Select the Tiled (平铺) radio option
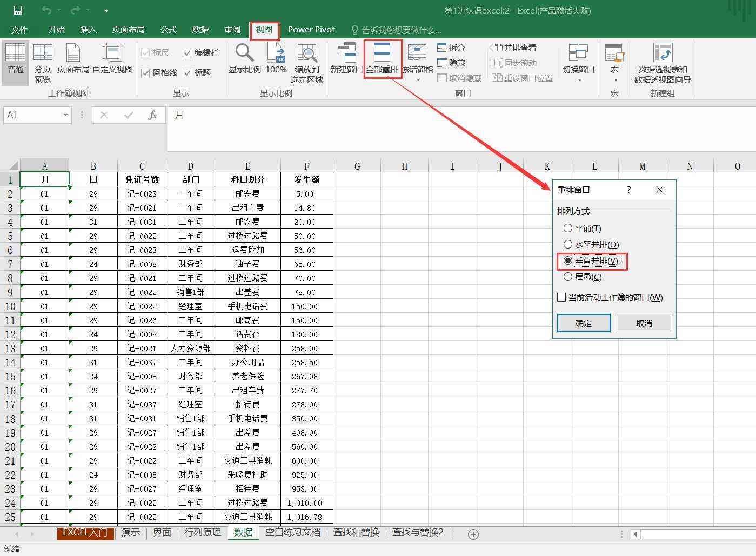The height and width of the screenshot is (556, 756). 568,228
